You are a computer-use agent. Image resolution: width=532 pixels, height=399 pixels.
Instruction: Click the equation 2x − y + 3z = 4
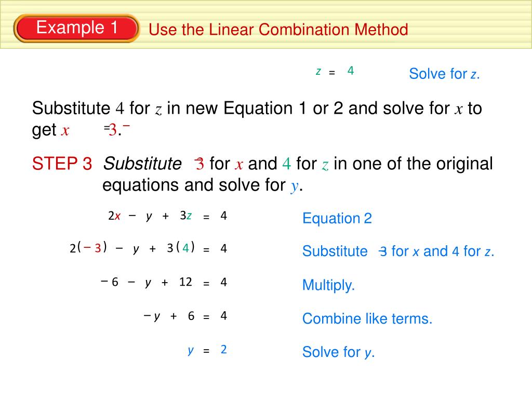click(x=167, y=216)
